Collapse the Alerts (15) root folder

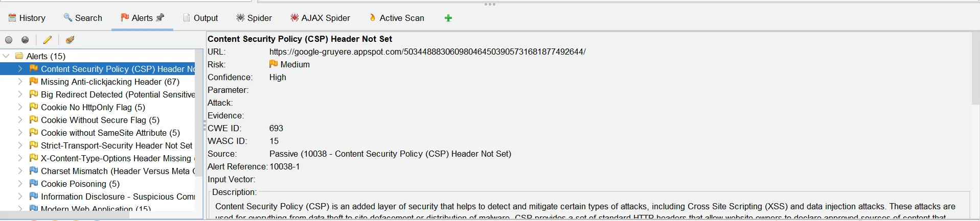pyautogui.click(x=6, y=56)
